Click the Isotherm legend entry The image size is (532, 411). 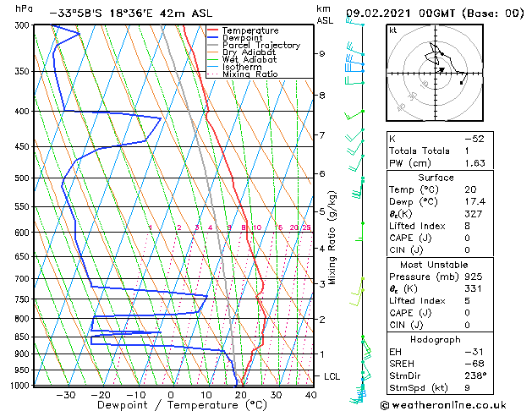click(234, 67)
